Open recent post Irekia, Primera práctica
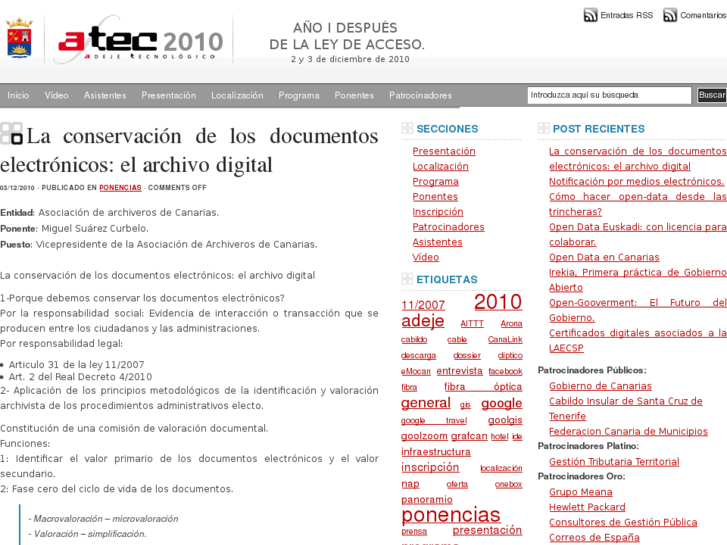The width and height of the screenshot is (727, 545). click(638, 280)
